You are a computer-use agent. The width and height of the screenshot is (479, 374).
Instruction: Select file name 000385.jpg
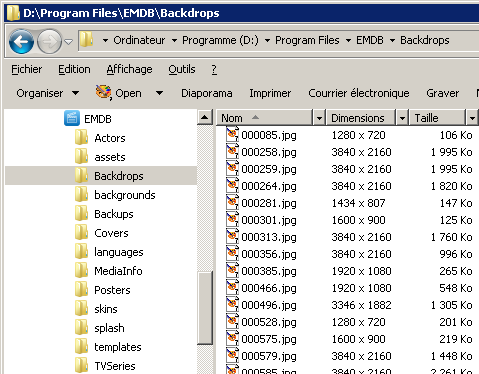tap(269, 271)
